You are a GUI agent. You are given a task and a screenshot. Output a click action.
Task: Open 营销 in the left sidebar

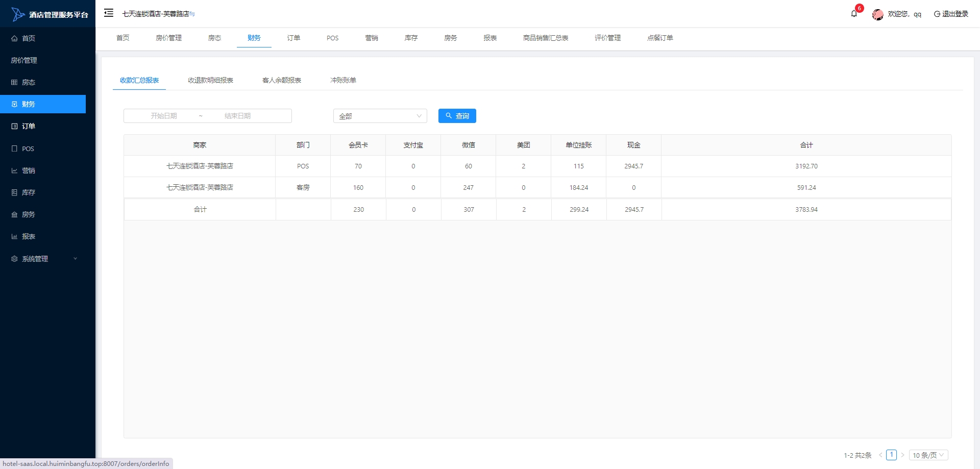[29, 170]
